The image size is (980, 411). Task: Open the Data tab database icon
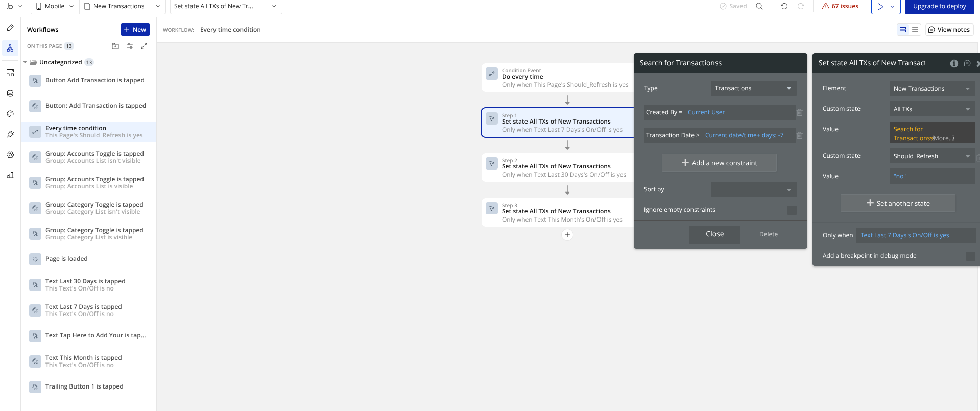(x=10, y=93)
